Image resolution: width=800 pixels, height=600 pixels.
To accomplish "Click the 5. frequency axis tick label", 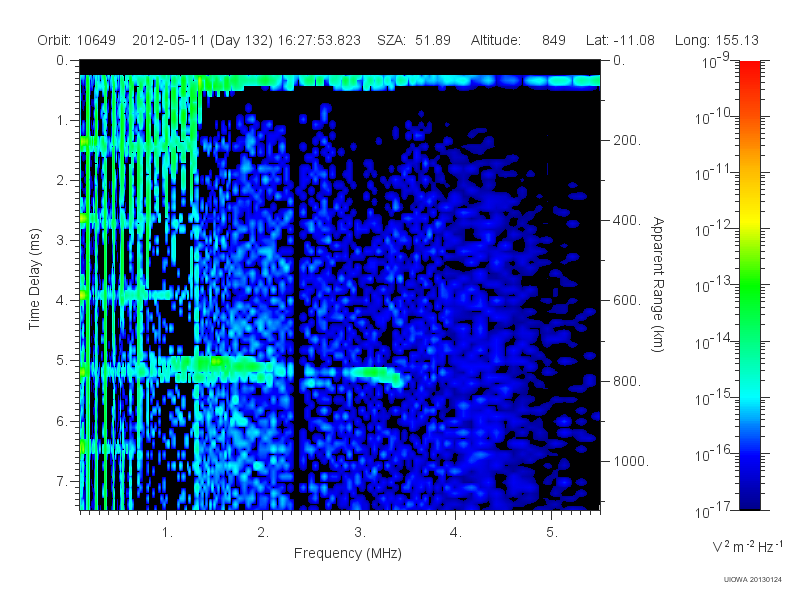I will tap(552, 532).
